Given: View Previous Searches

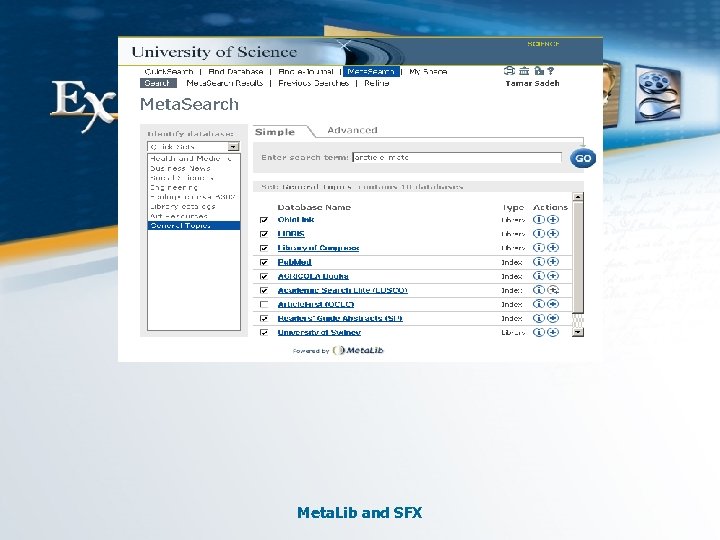Looking at the screenshot, I should [314, 83].
